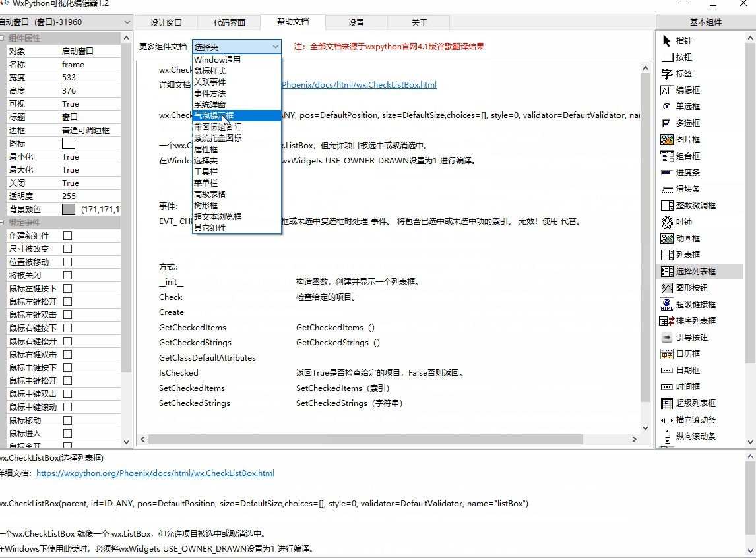Image resolution: width=756 pixels, height=559 pixels.
Task: Switch to the 设计窗口 tab
Action: [166, 22]
